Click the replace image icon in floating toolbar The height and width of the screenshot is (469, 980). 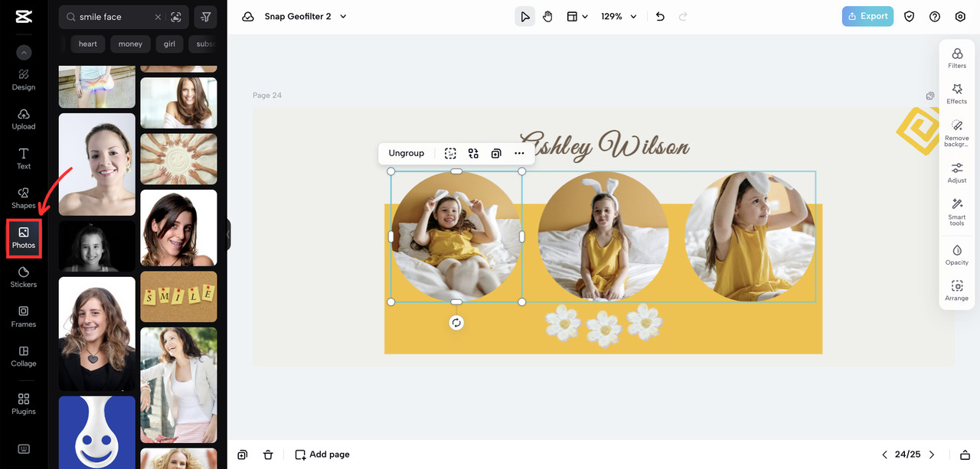point(473,154)
